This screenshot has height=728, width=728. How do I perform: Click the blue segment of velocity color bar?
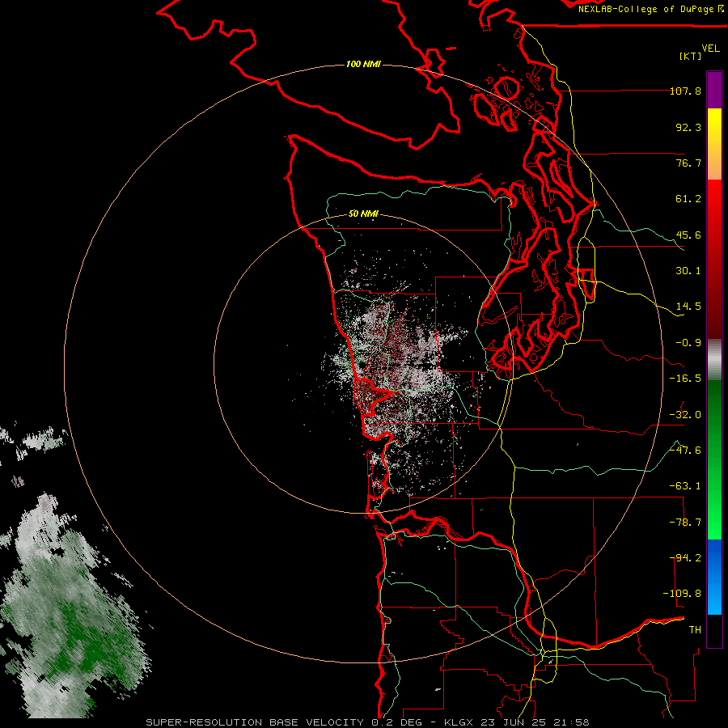tap(714, 577)
